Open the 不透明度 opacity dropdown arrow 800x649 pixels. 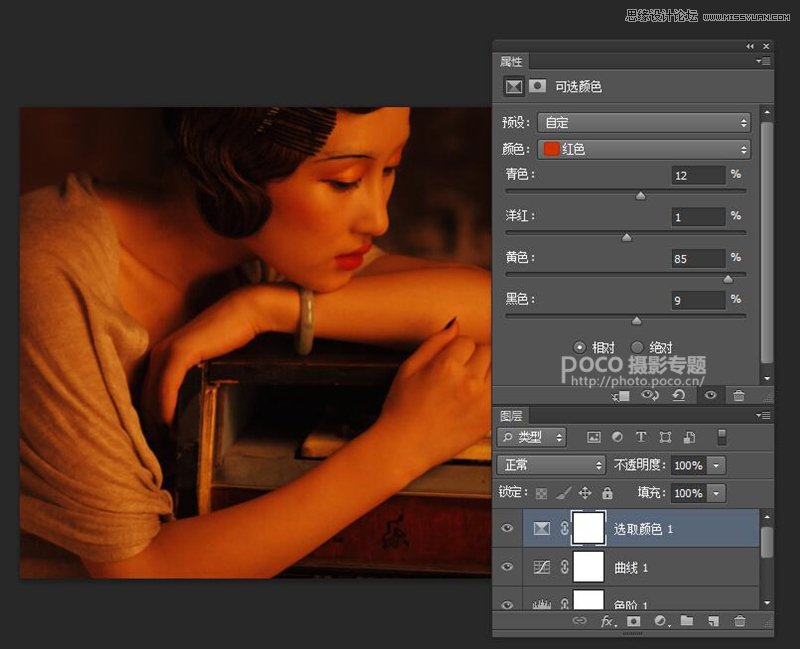(x=716, y=465)
